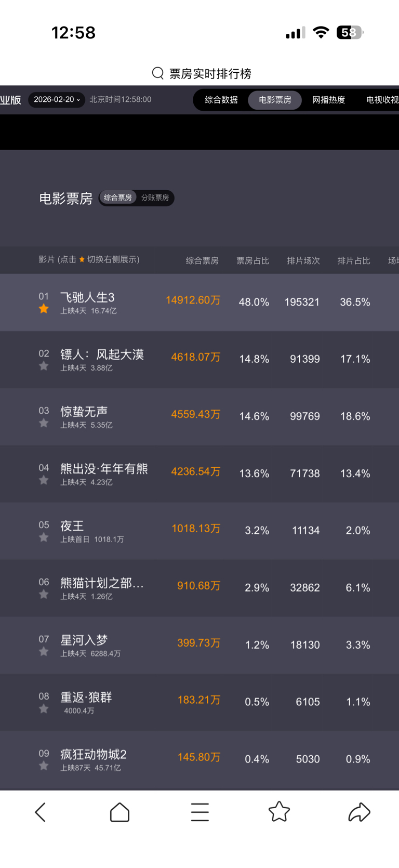Select 分账票房 option

tap(155, 198)
